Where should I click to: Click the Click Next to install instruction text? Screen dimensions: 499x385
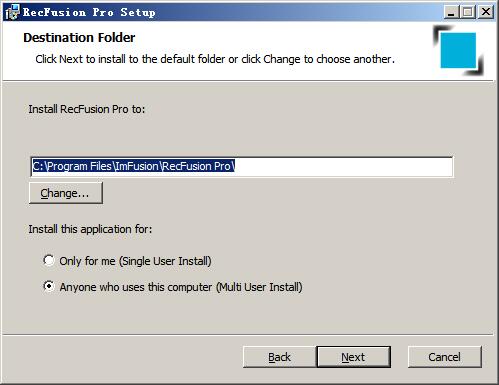pos(215,59)
